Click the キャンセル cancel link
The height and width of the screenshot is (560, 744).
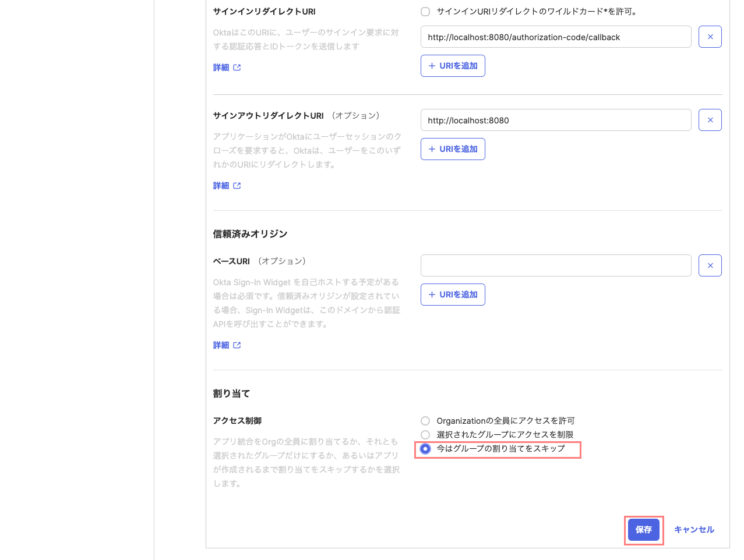pos(693,530)
